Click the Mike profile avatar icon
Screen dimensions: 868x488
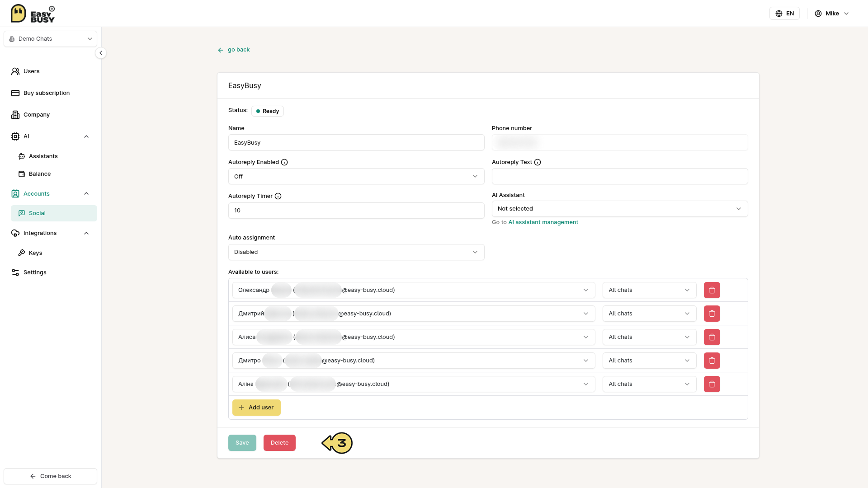(818, 14)
